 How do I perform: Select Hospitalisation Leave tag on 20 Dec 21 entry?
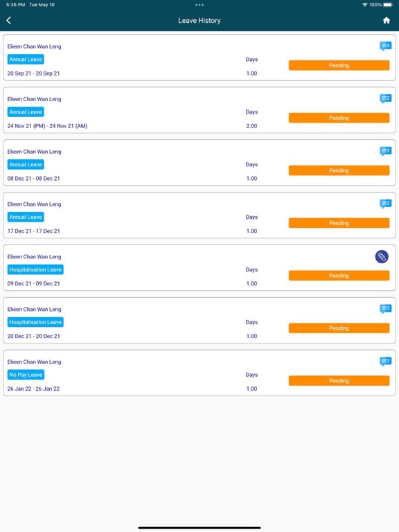(35, 322)
